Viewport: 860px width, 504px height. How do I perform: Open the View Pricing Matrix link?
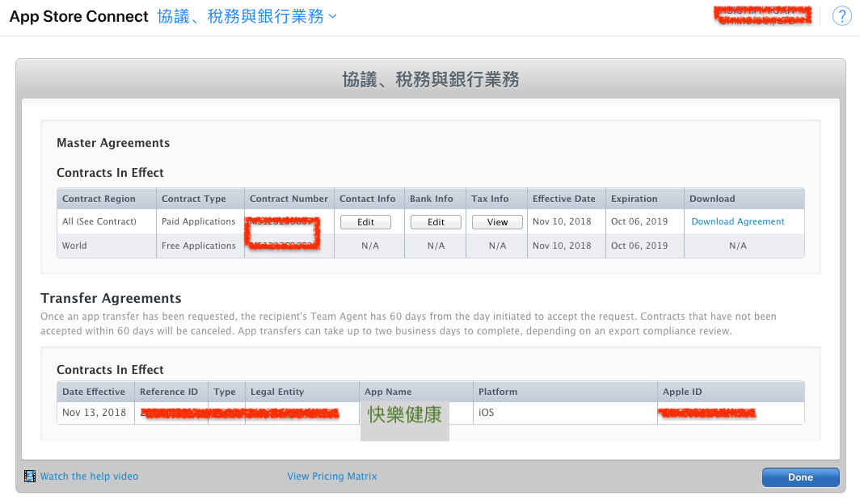(x=331, y=477)
